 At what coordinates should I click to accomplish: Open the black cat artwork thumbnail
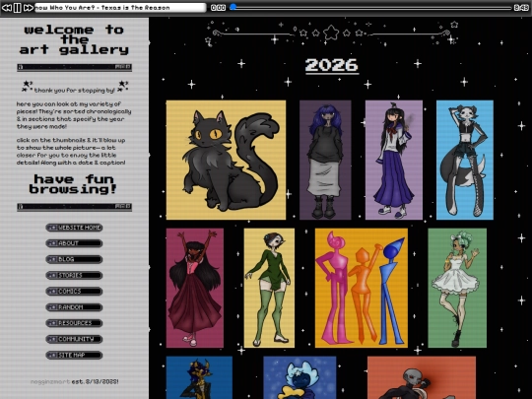(226, 160)
